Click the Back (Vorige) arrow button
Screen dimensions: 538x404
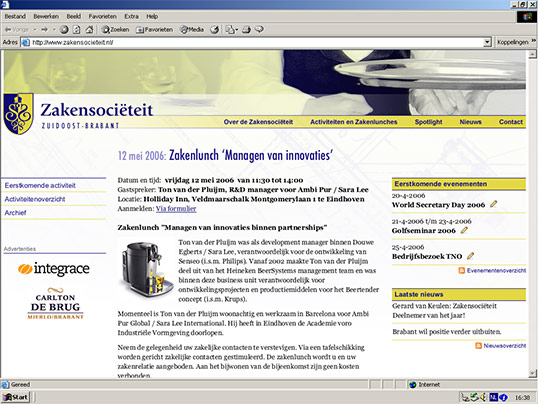pos(16,30)
